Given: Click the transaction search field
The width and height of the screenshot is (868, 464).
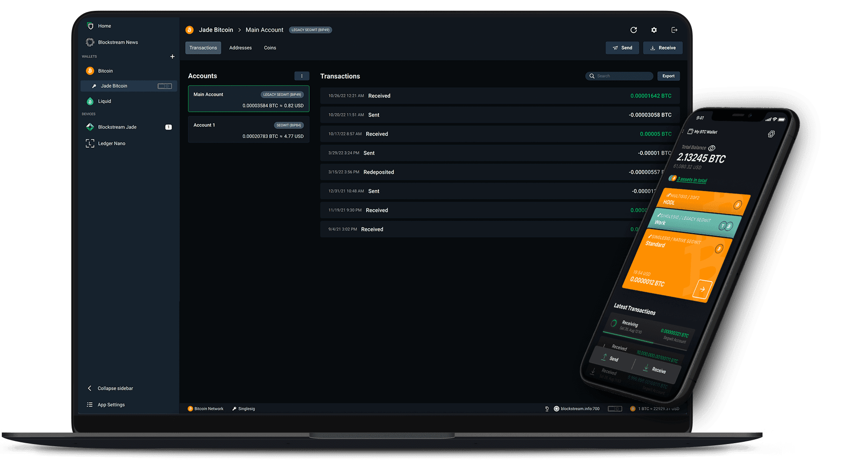Looking at the screenshot, I should click(619, 76).
